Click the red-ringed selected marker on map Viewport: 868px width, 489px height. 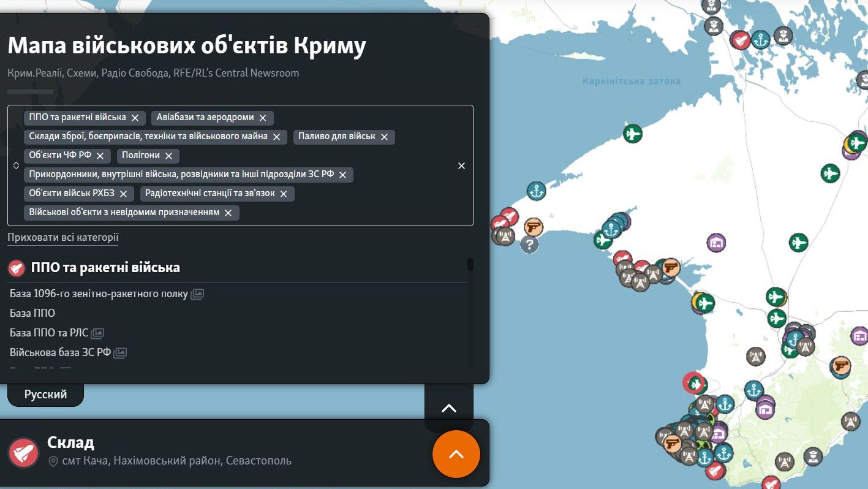point(693,383)
